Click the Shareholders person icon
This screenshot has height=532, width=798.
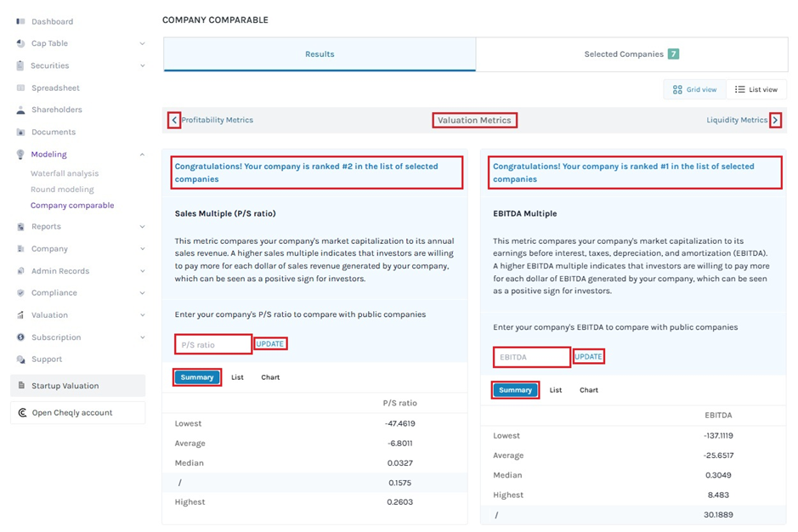click(20, 110)
